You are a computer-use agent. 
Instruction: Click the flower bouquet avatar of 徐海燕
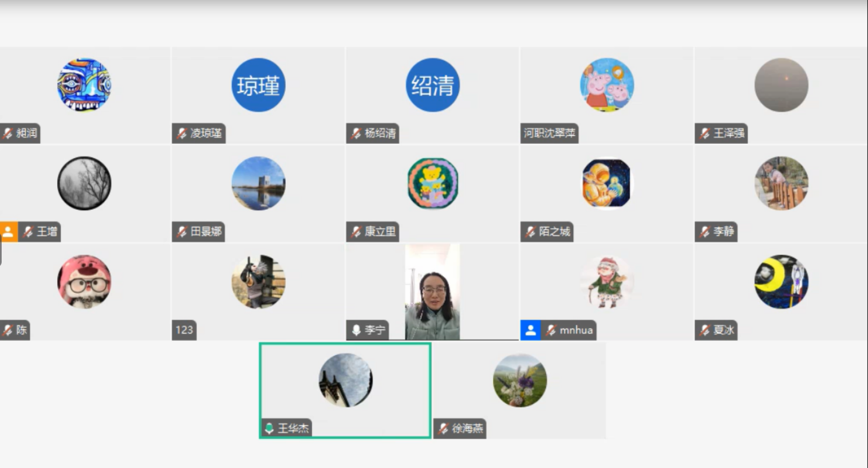click(520, 380)
